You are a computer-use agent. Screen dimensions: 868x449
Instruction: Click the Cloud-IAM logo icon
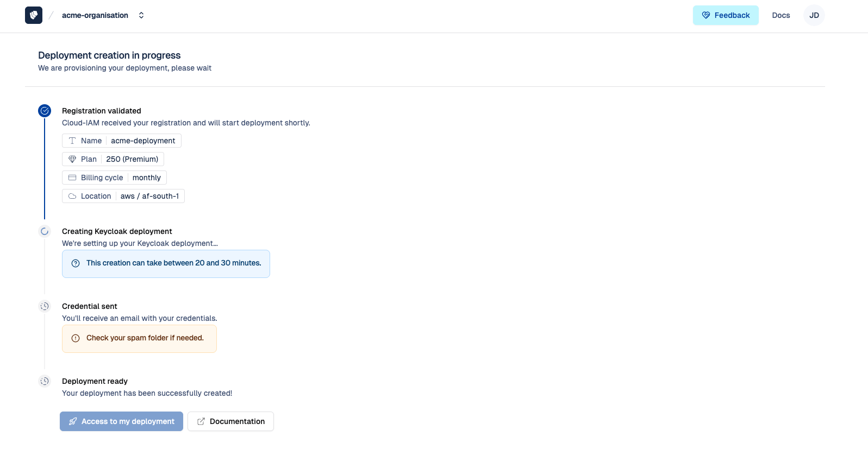34,15
